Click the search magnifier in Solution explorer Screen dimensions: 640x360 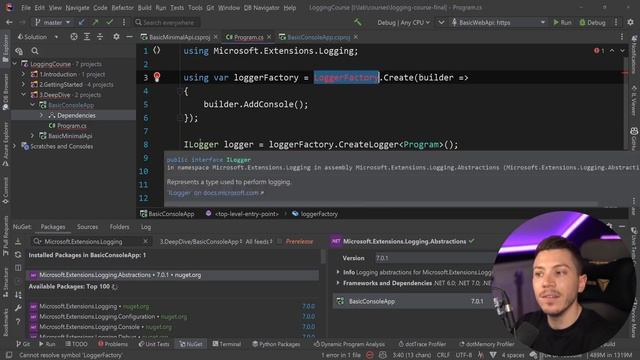(x=35, y=51)
